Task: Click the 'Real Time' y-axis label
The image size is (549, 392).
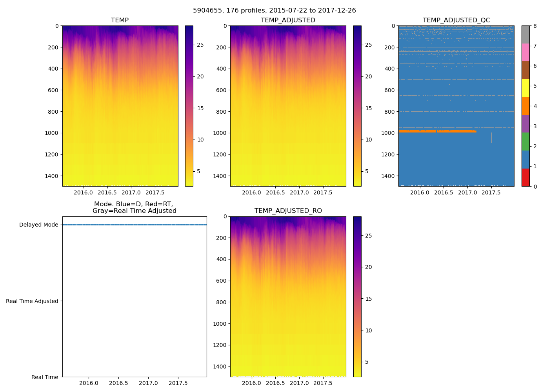Action: [x=45, y=377]
